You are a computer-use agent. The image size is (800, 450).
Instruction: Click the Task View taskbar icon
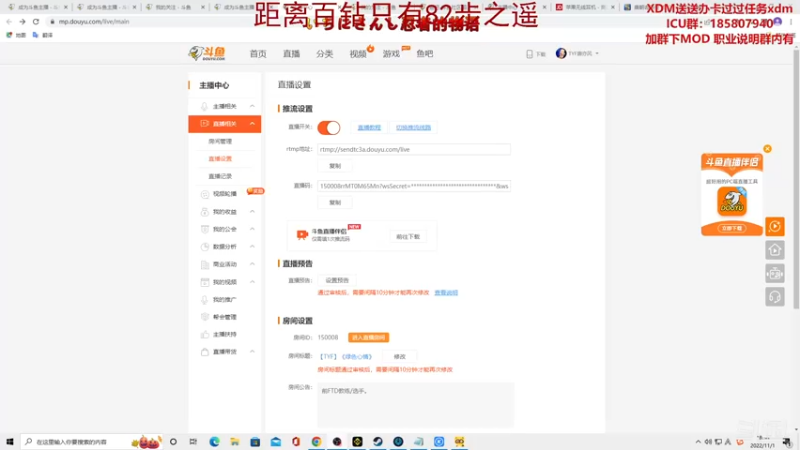193,442
